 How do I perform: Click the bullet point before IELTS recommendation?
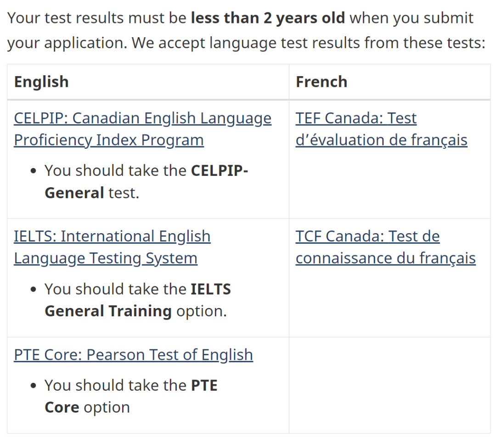[33, 290]
